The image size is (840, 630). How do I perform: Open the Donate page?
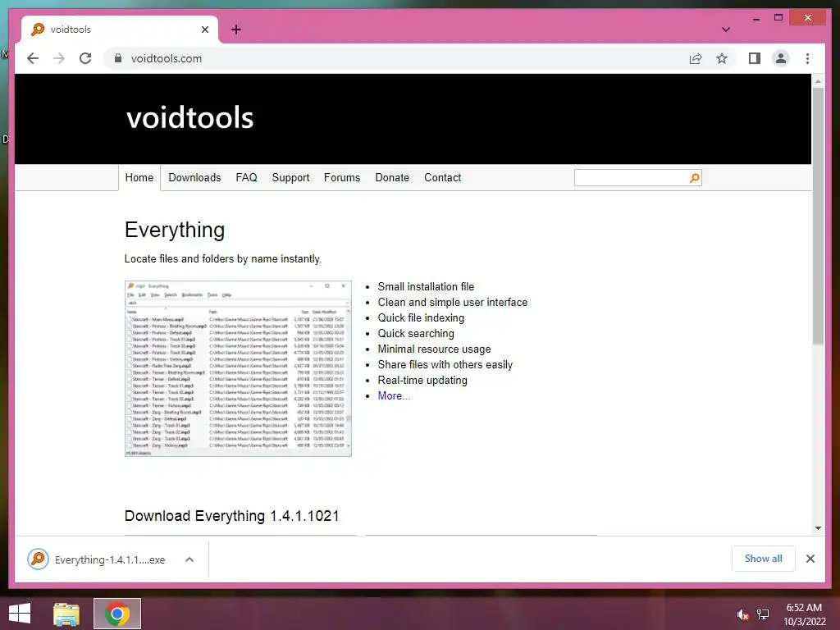point(392,177)
